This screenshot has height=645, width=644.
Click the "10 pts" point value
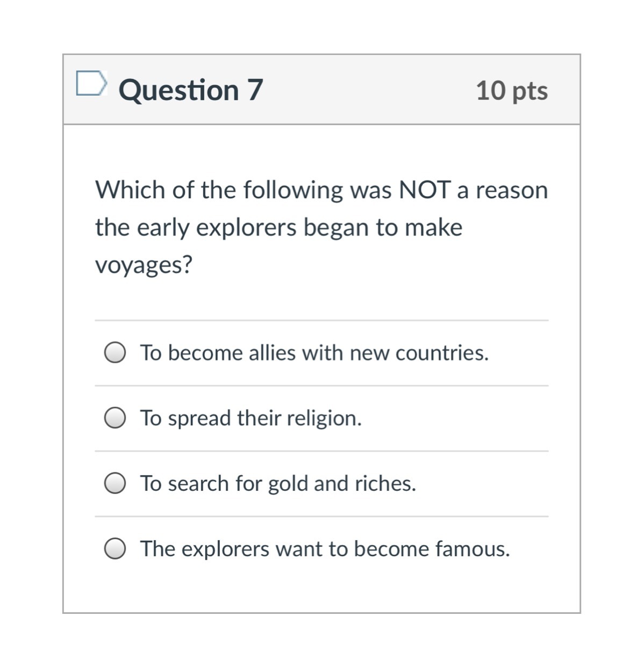coord(511,90)
